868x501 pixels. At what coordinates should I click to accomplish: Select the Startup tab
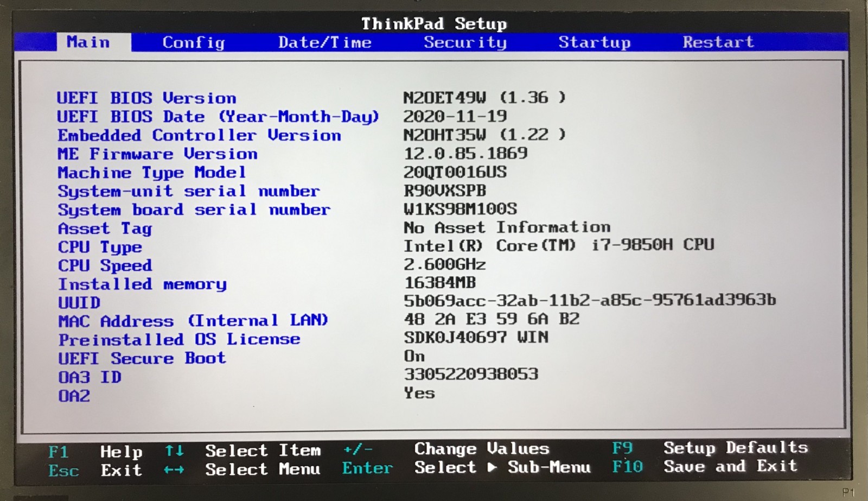pyautogui.click(x=595, y=42)
